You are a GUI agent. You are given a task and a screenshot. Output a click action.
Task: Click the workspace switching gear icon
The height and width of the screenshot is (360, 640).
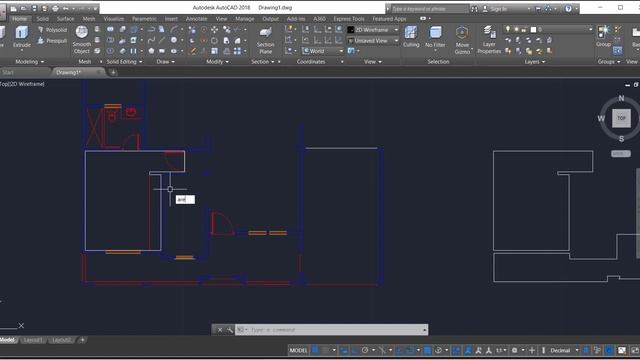pyautogui.click(x=514, y=350)
